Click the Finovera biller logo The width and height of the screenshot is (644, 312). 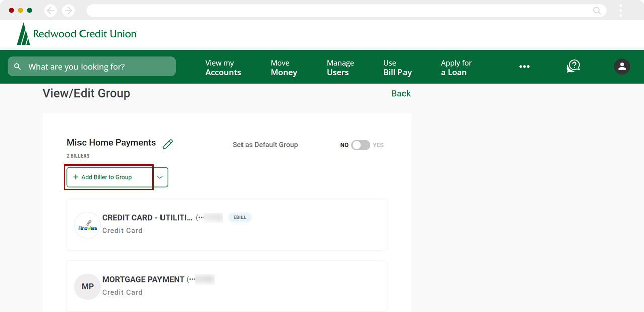click(87, 225)
